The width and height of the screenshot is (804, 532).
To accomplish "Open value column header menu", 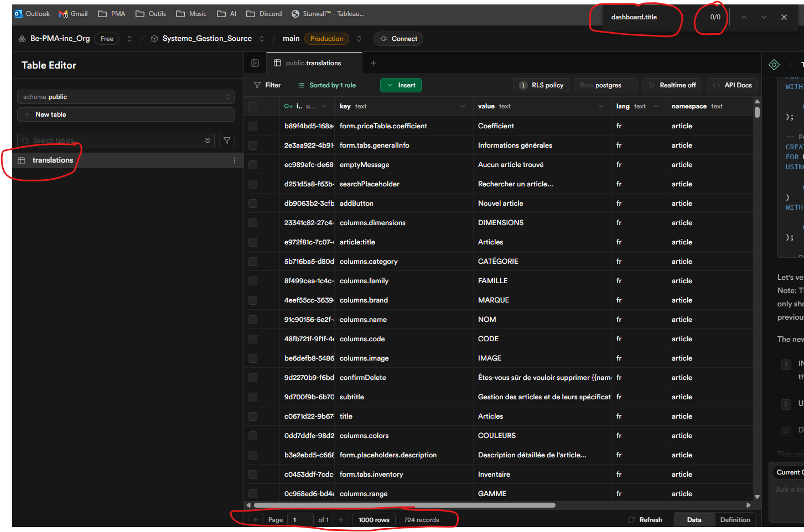I will coord(601,106).
